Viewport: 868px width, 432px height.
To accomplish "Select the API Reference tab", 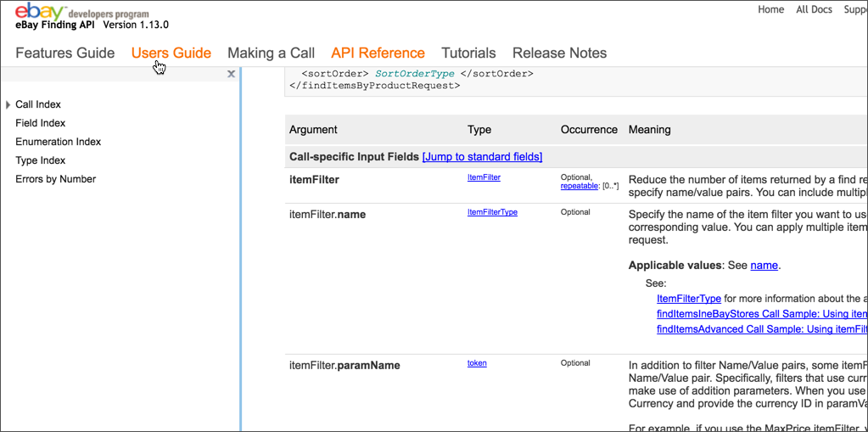I will click(378, 53).
